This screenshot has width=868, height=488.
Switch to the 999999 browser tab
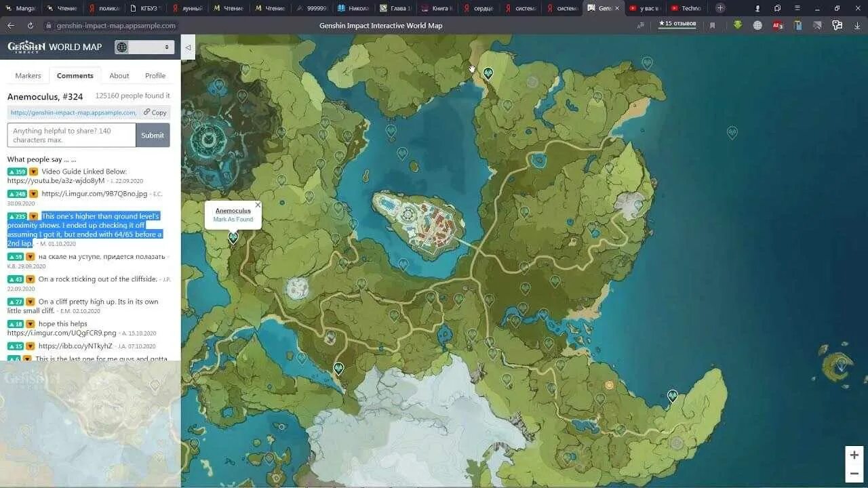[x=311, y=8]
